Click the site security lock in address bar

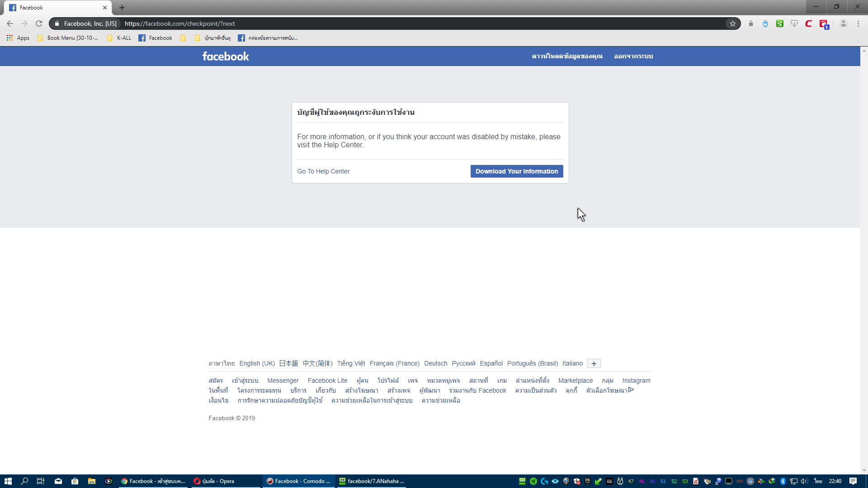point(57,23)
